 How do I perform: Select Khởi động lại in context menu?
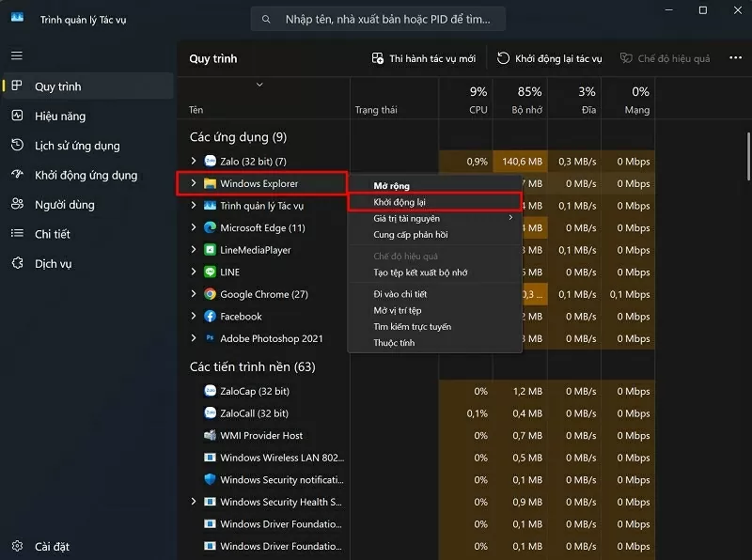click(x=400, y=202)
